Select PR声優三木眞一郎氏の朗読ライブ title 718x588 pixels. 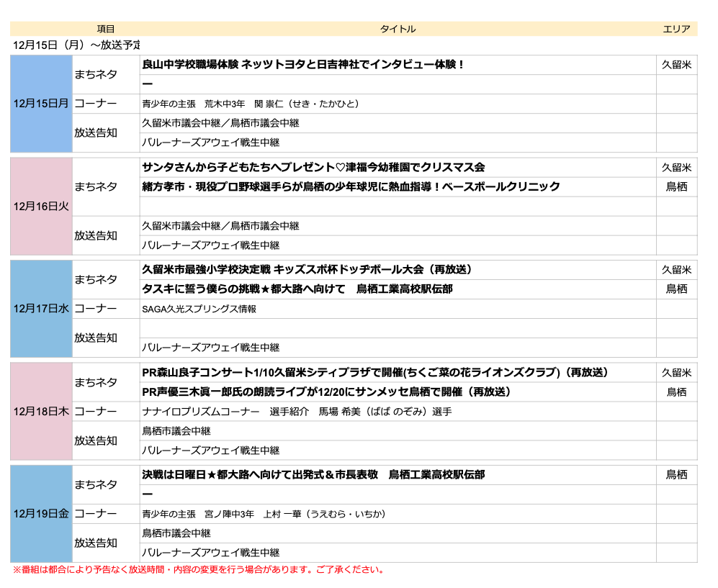pos(326,392)
